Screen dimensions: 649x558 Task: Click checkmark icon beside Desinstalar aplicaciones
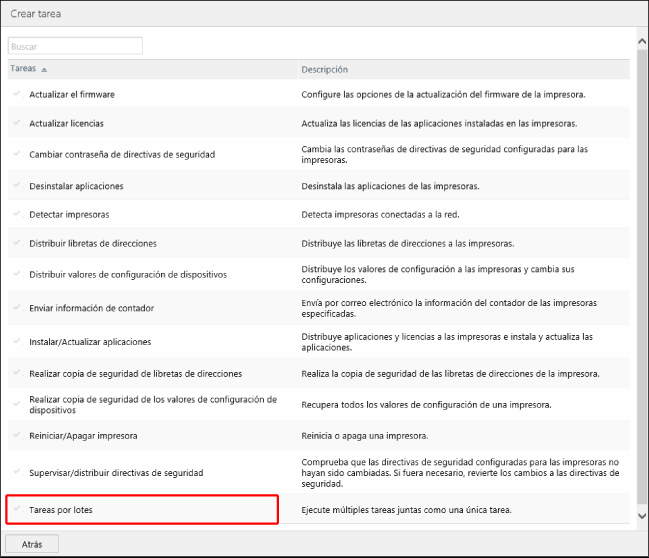[x=16, y=186]
